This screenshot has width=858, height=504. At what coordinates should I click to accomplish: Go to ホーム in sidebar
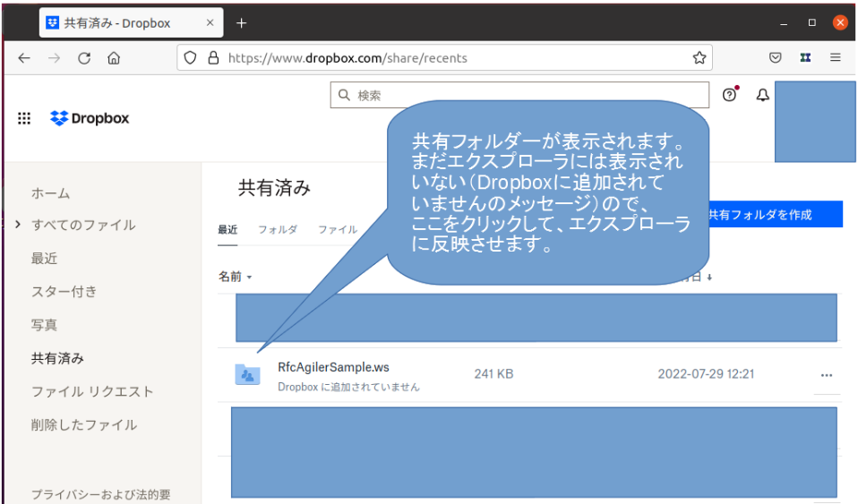[x=51, y=193]
